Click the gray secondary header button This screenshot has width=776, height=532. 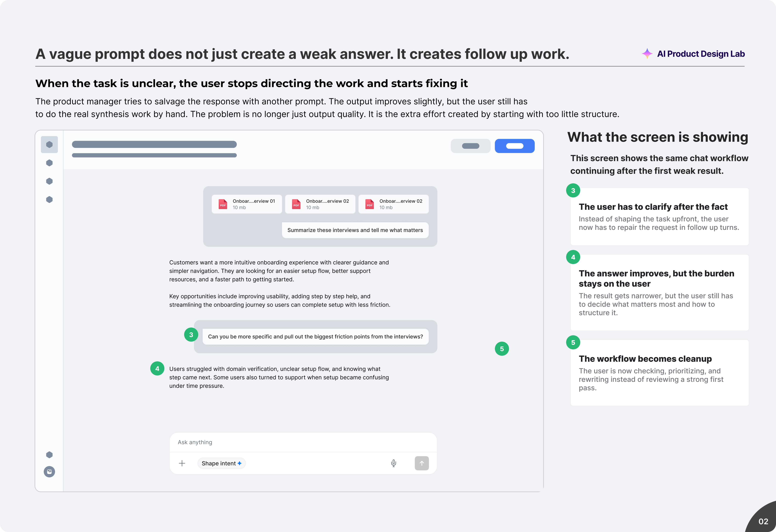(471, 146)
